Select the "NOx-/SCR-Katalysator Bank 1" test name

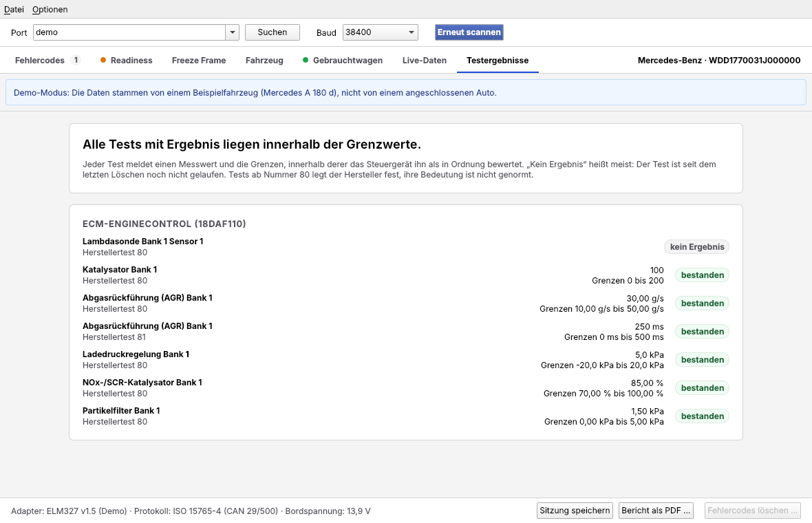[x=142, y=382]
